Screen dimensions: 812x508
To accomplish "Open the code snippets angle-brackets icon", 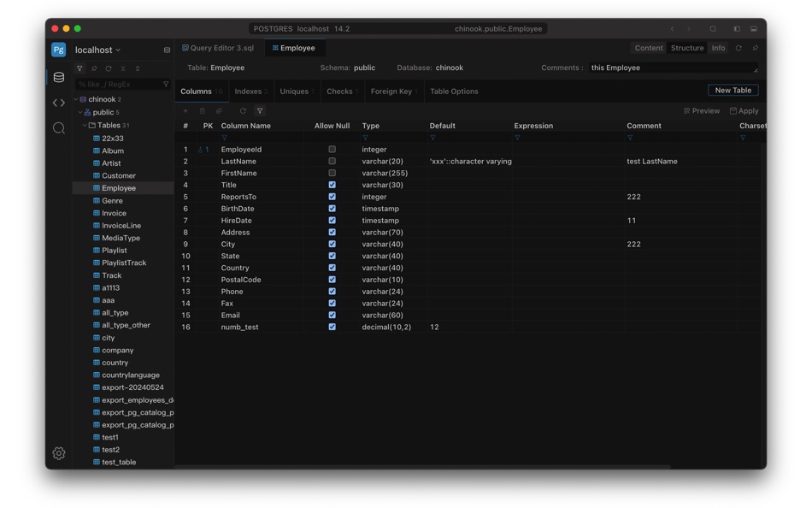I will pyautogui.click(x=59, y=103).
